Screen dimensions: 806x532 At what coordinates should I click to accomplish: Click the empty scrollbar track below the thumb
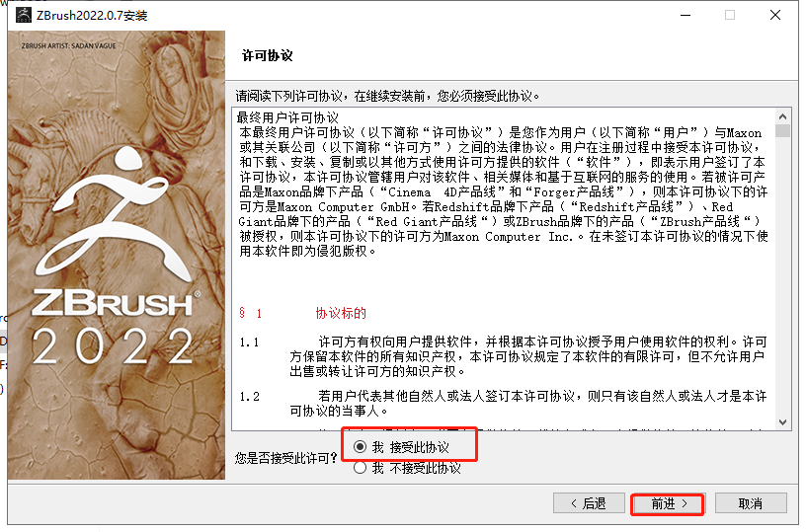click(x=782, y=276)
